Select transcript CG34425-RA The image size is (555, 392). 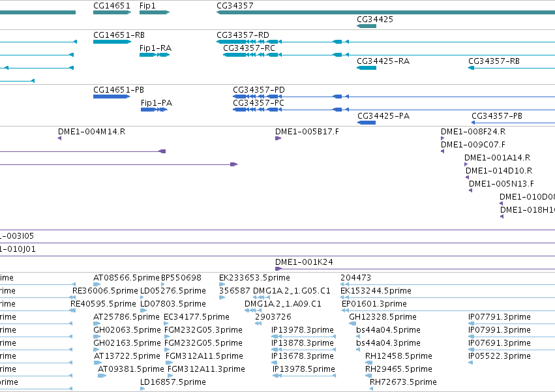pyautogui.click(x=367, y=68)
